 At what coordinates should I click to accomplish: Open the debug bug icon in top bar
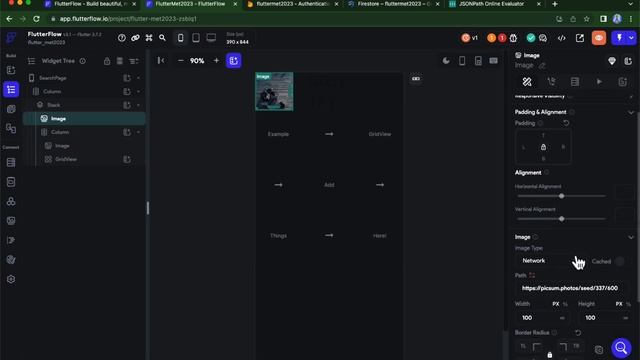tap(513, 38)
